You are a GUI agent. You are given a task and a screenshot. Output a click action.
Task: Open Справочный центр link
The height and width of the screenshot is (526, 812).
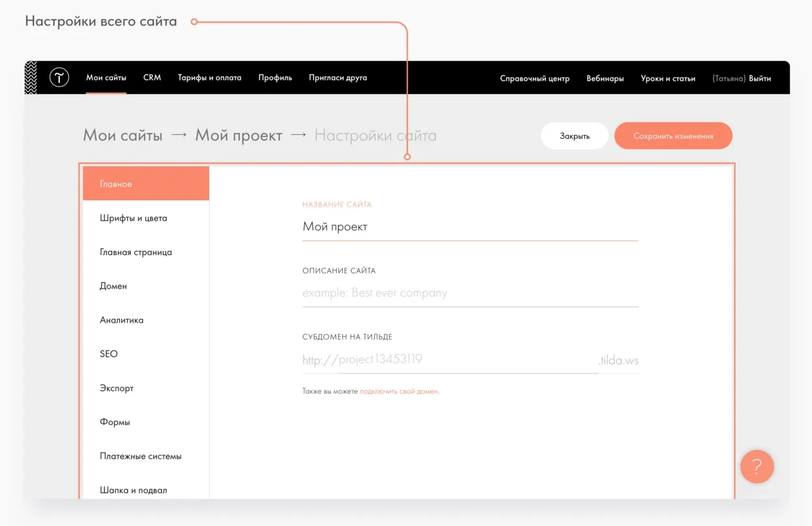click(534, 78)
